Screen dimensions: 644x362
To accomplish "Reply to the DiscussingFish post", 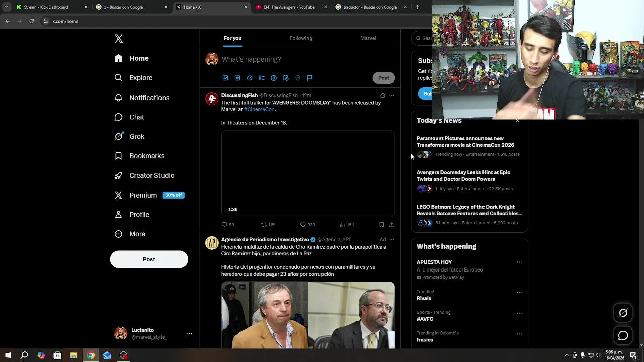I will pyautogui.click(x=228, y=225).
